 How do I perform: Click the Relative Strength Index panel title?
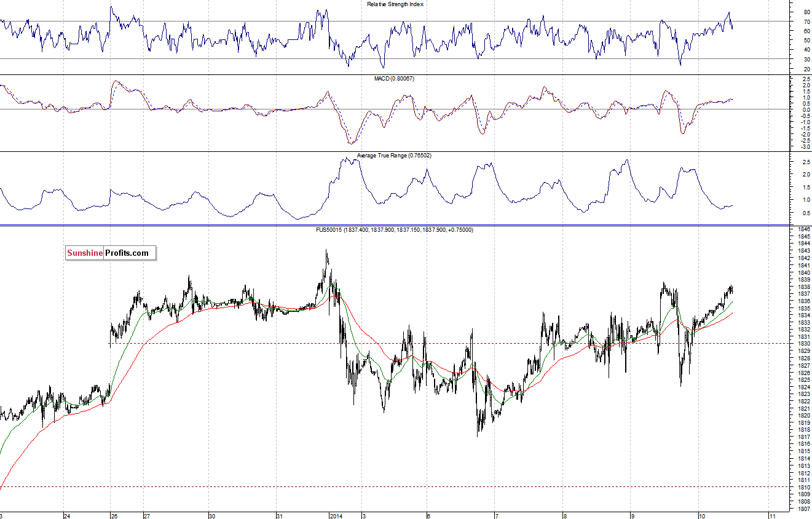click(x=395, y=4)
